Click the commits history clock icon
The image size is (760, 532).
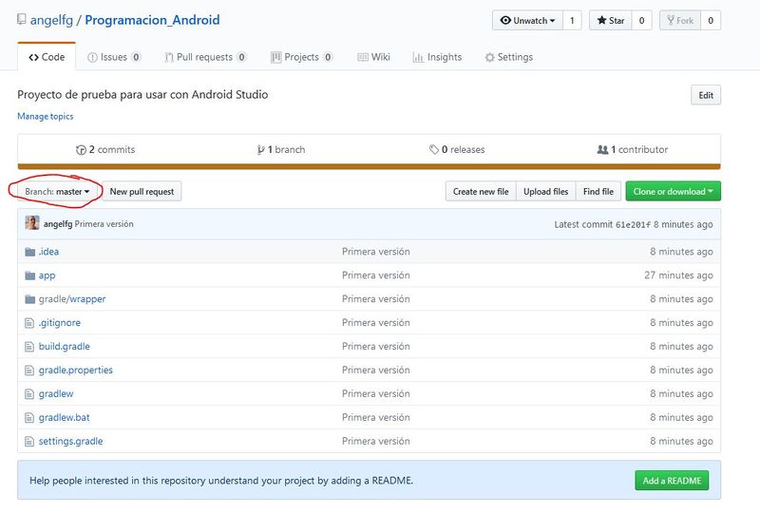coord(81,150)
